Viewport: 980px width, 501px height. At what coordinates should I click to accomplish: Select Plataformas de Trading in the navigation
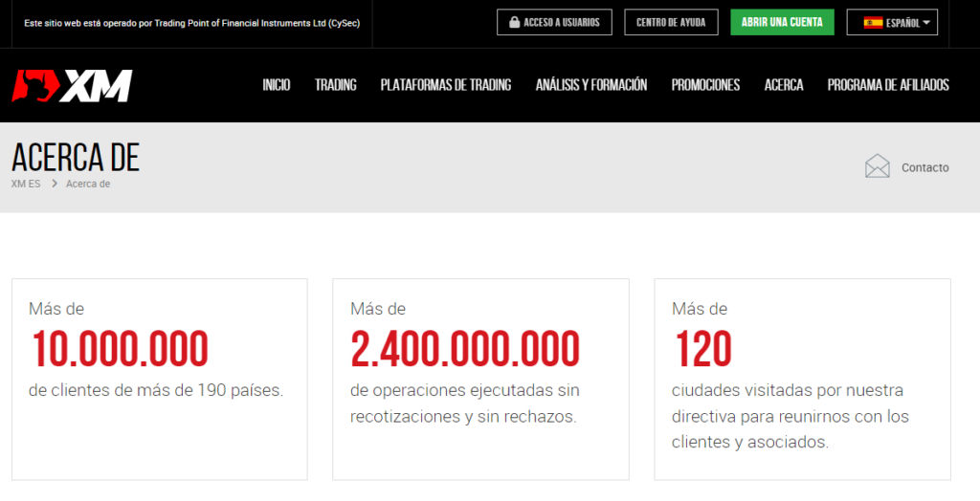click(445, 85)
